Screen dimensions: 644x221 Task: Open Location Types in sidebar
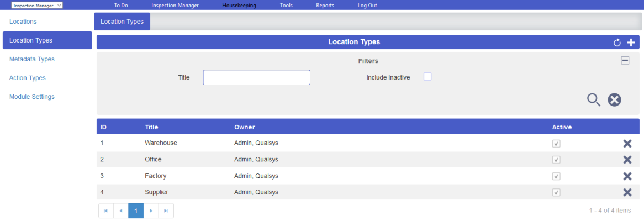click(x=47, y=40)
